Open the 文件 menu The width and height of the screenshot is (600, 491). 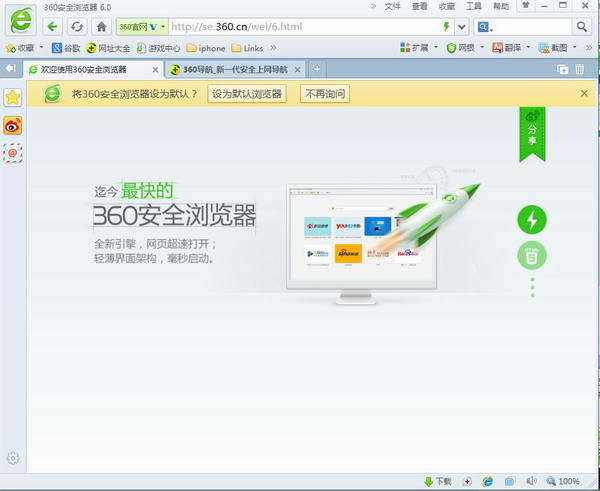tap(392, 6)
